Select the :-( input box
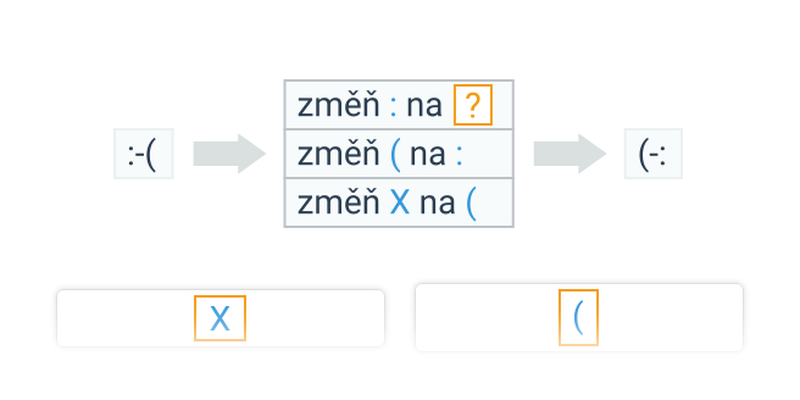Screen dimensions: 800x400 point(143,154)
